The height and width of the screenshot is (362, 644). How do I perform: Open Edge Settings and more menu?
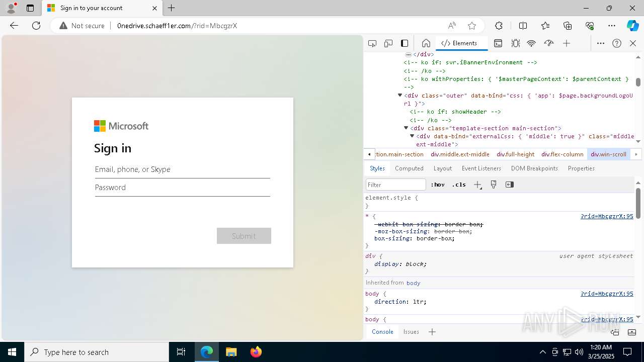click(x=612, y=26)
